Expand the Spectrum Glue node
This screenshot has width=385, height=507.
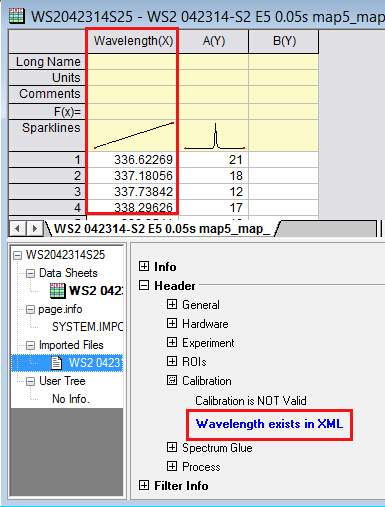[x=172, y=447]
